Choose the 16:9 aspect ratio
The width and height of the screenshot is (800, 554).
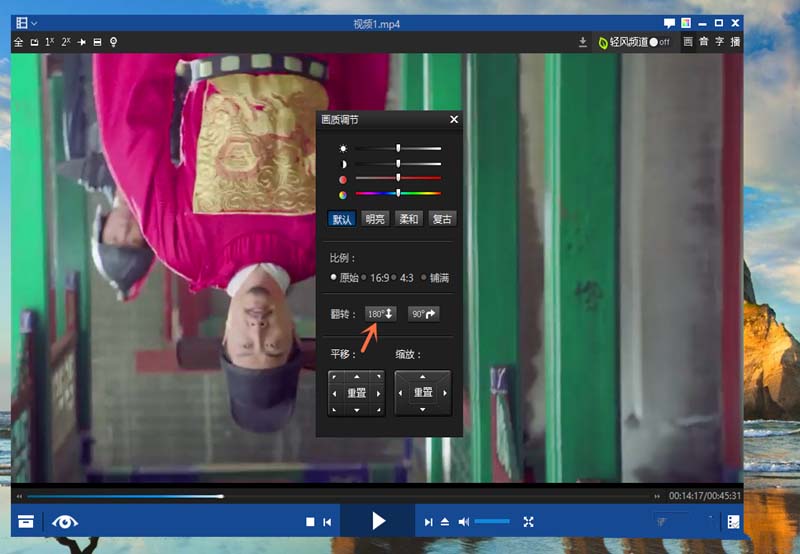point(375,278)
